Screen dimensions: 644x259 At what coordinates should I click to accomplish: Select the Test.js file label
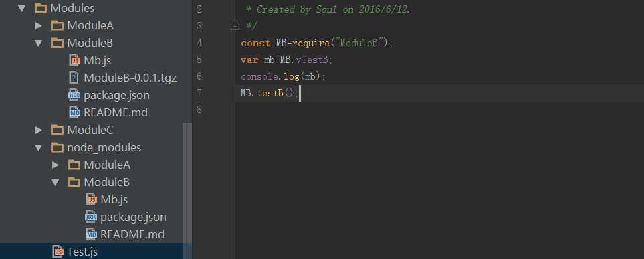pos(82,252)
